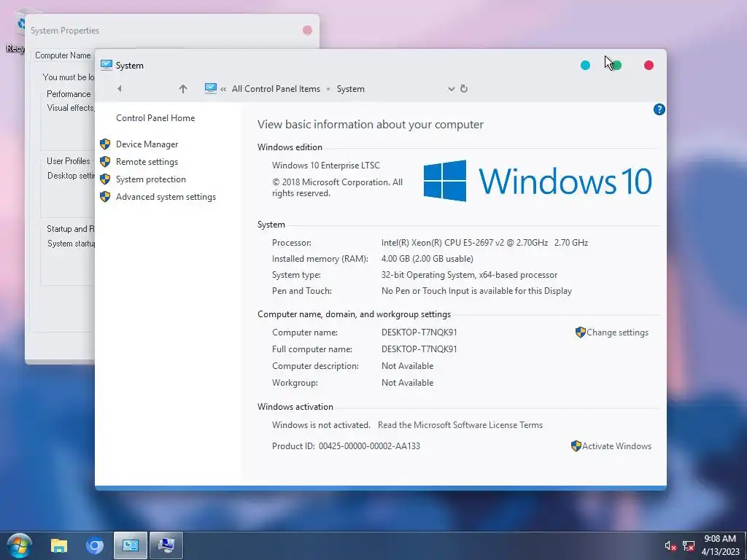
Task: Click the shield icon next to Change settings
Action: click(x=580, y=332)
